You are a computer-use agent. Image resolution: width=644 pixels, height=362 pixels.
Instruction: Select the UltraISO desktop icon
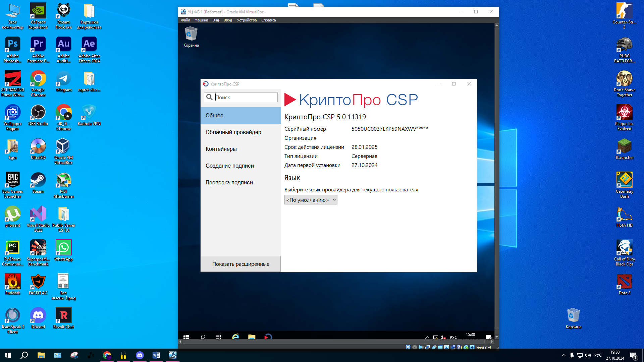click(x=38, y=149)
